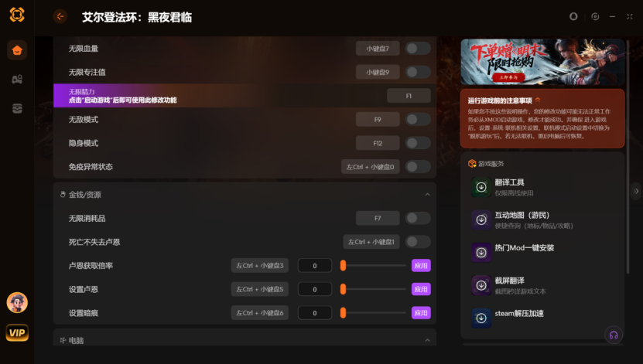643x364 pixels.
Task: Download the 翻译工具 service icon
Action: (x=481, y=187)
